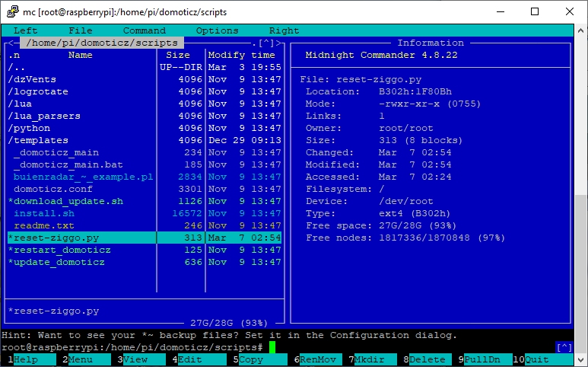
Task: Open the Command menu
Action: click(145, 30)
